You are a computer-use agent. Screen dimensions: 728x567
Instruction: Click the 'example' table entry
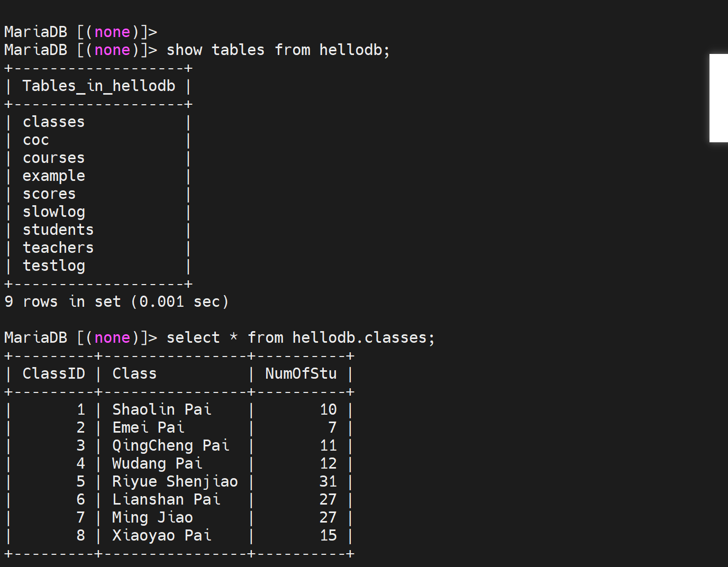point(53,176)
